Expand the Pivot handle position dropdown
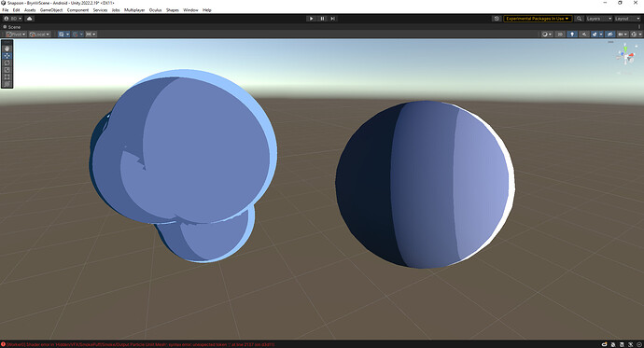Image resolution: width=644 pixels, height=348 pixels. (x=17, y=35)
